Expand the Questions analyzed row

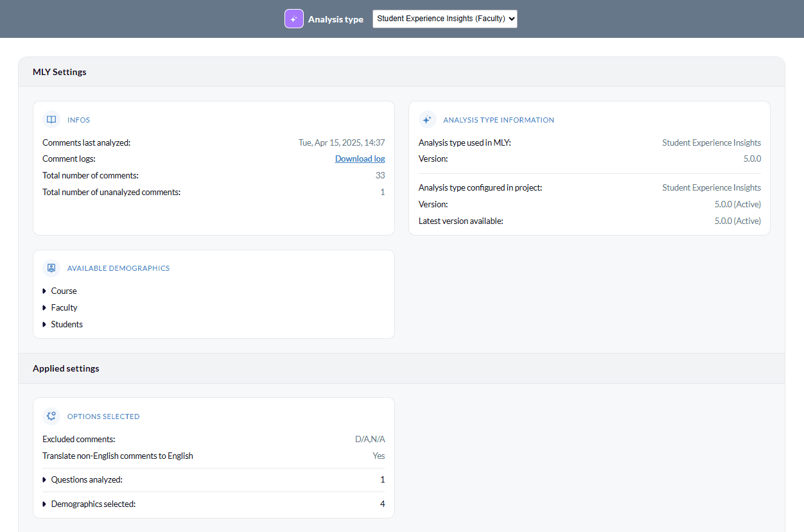click(x=214, y=479)
